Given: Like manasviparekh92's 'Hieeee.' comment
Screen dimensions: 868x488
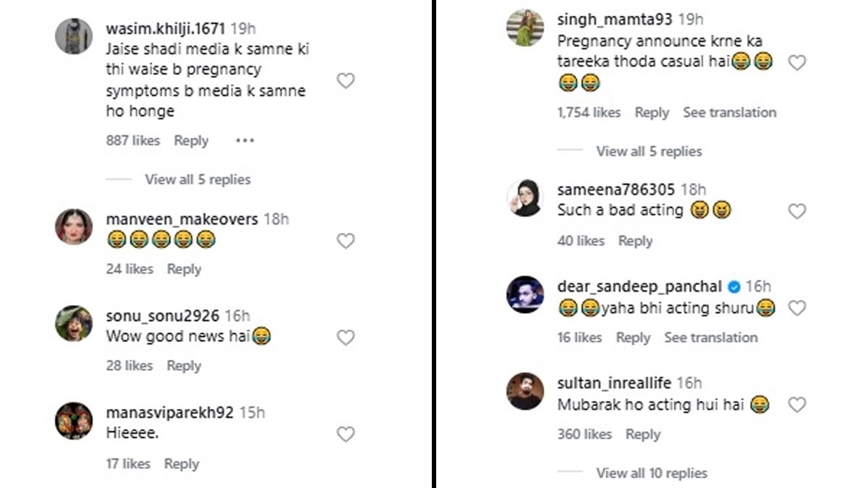Looking at the screenshot, I should click(x=346, y=434).
